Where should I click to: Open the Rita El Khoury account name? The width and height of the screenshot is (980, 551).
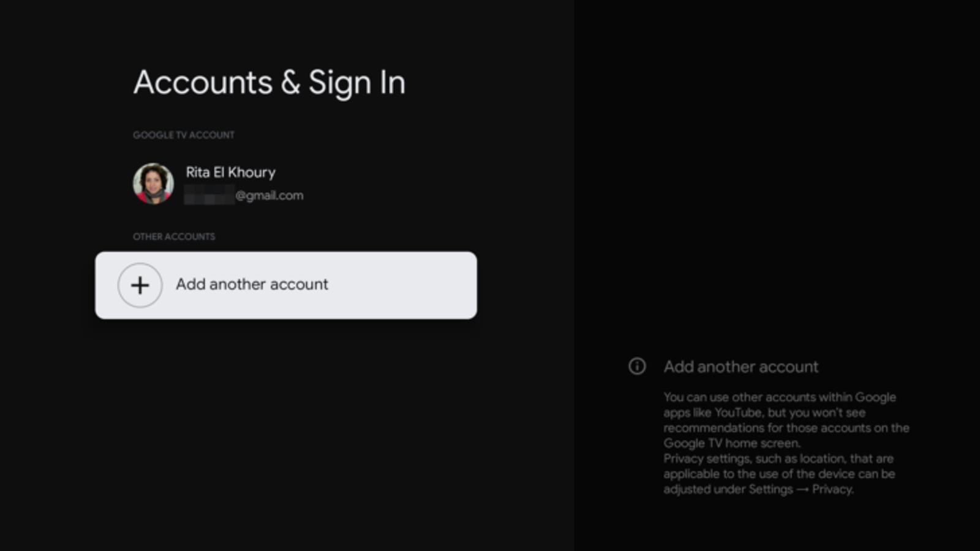pos(230,173)
